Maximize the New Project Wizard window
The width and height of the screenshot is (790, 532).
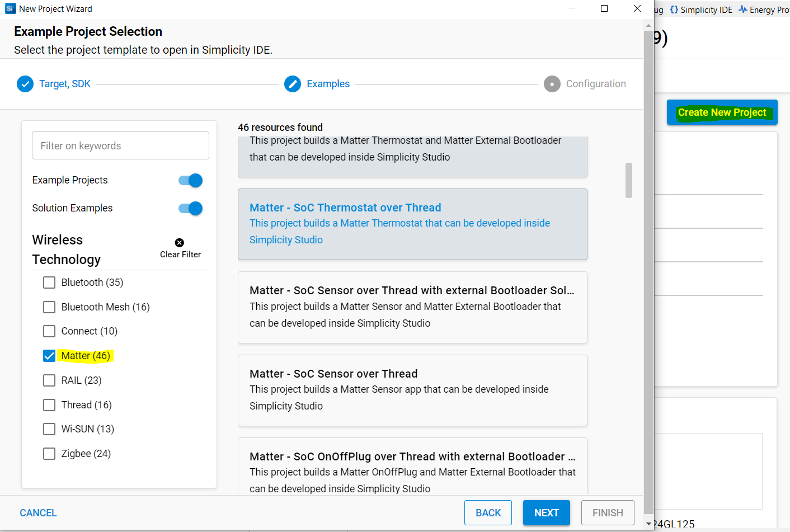[x=604, y=8]
